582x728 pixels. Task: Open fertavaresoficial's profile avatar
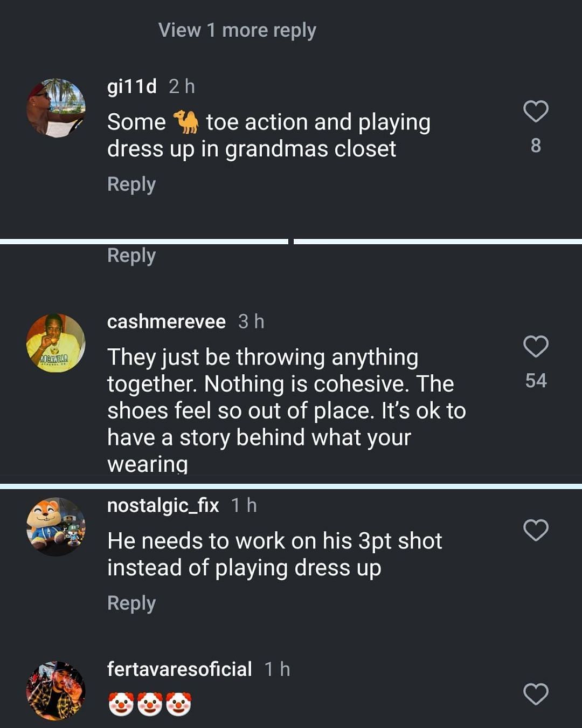click(56, 691)
